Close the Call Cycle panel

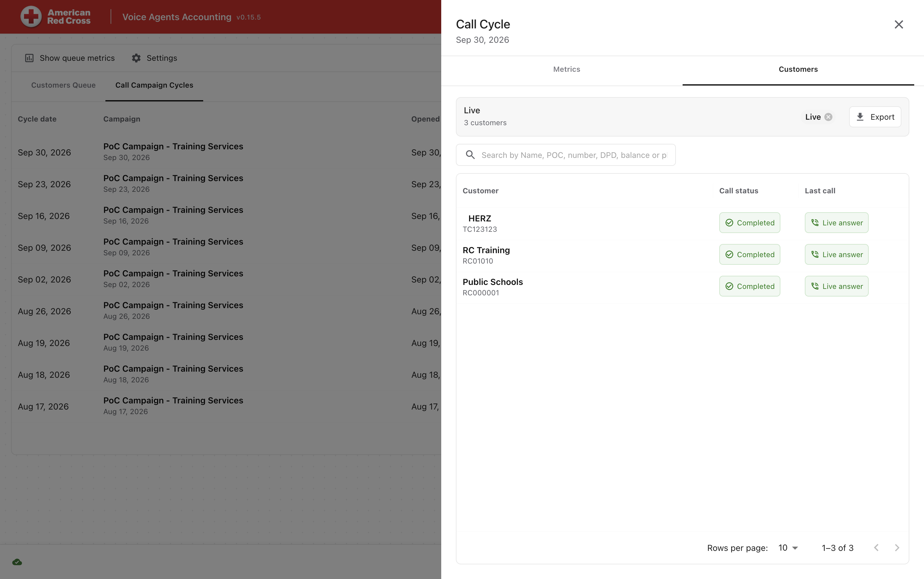[x=899, y=24]
